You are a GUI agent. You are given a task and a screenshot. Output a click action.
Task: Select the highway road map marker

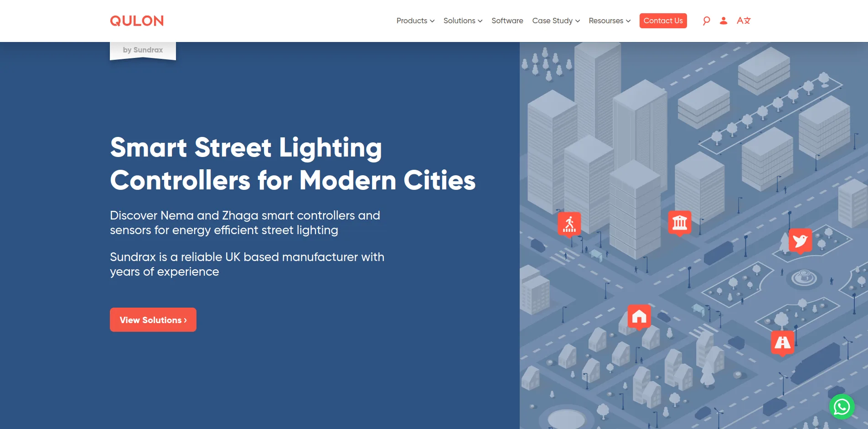pos(782,342)
